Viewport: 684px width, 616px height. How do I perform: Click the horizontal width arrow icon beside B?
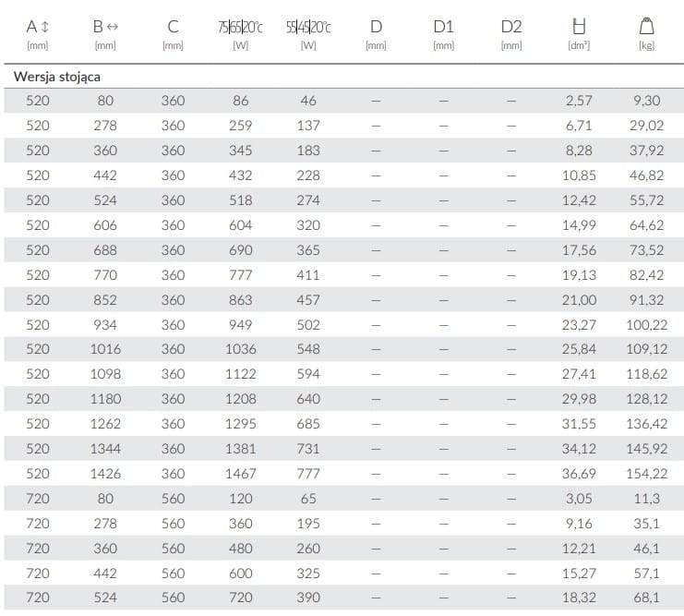pyautogui.click(x=114, y=27)
